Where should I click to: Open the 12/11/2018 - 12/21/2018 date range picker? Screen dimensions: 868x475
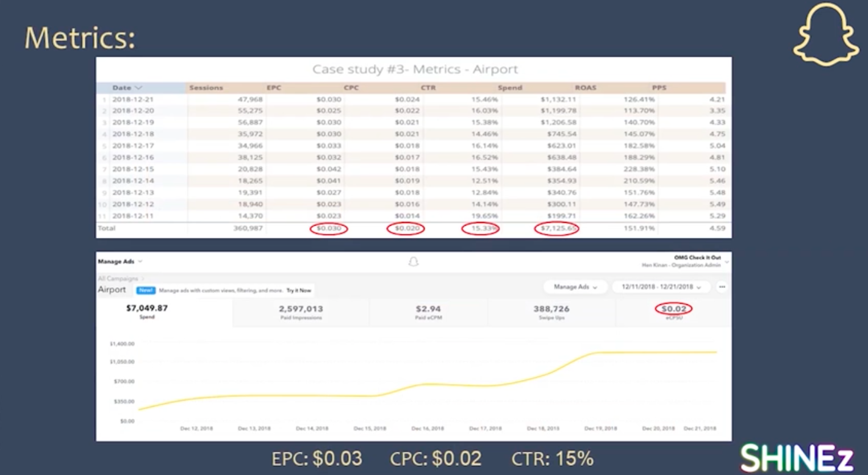point(661,287)
